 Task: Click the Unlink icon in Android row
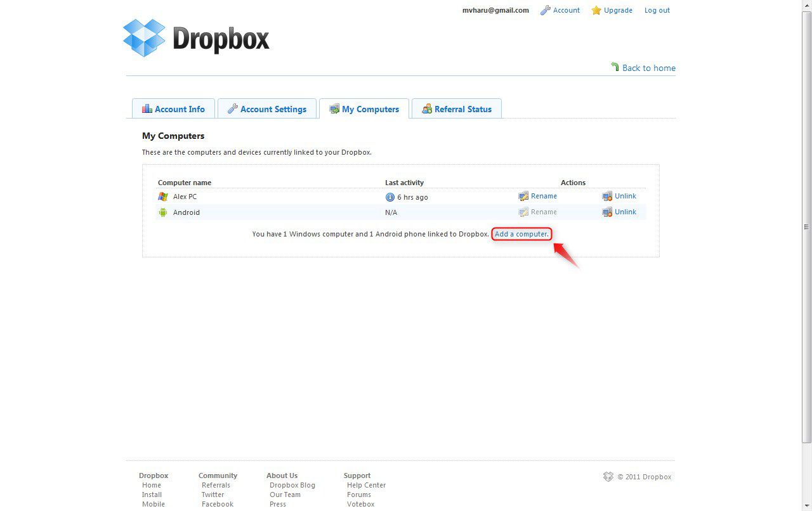click(x=607, y=212)
